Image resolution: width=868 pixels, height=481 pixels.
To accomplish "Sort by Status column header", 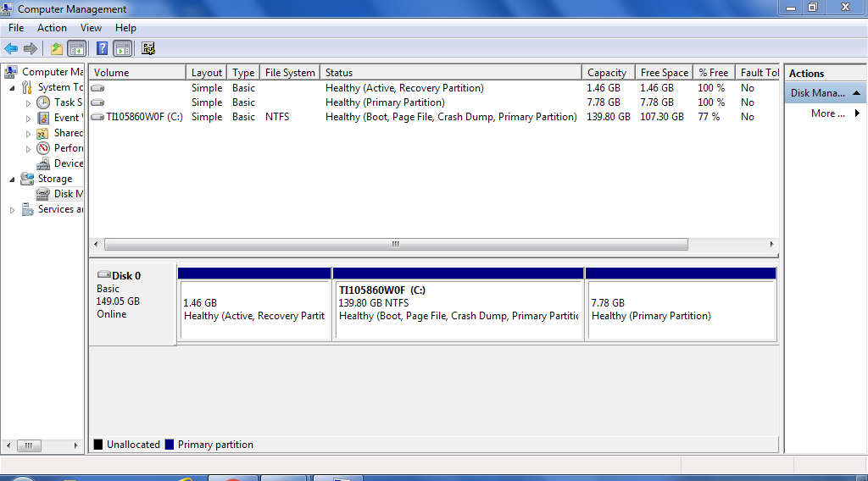I will (x=451, y=73).
